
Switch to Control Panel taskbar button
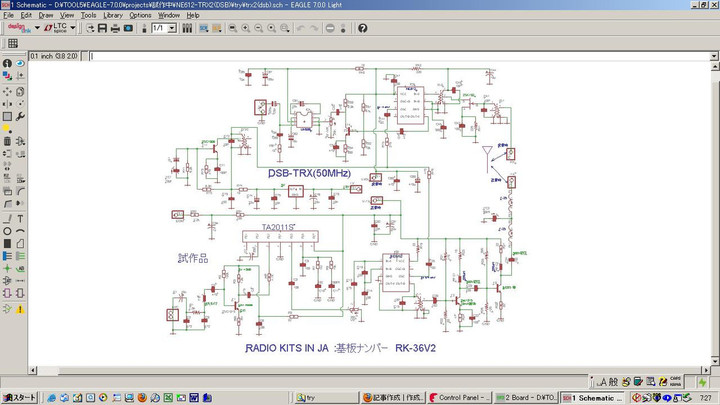pos(462,397)
